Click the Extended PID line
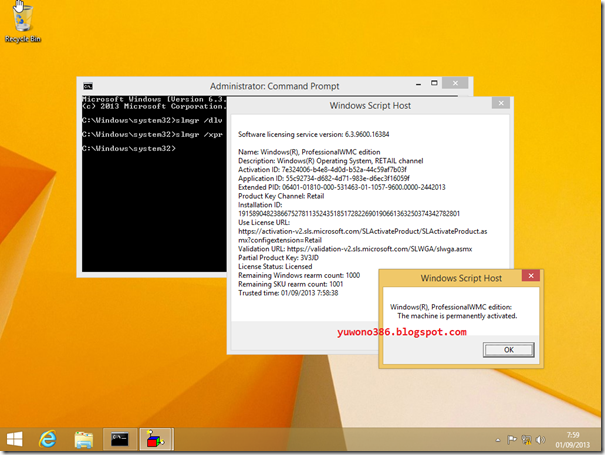 (342, 187)
